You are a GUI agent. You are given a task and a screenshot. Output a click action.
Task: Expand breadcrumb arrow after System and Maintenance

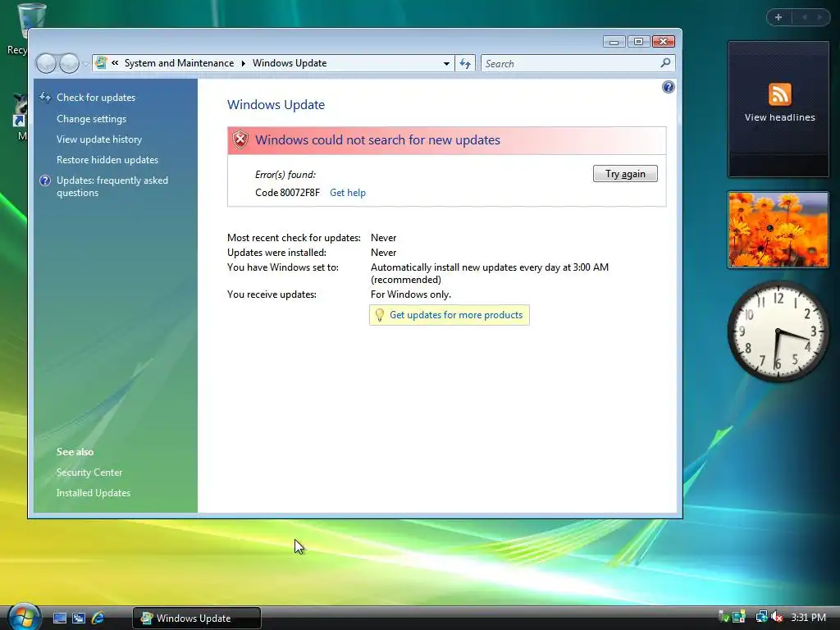[x=243, y=63]
